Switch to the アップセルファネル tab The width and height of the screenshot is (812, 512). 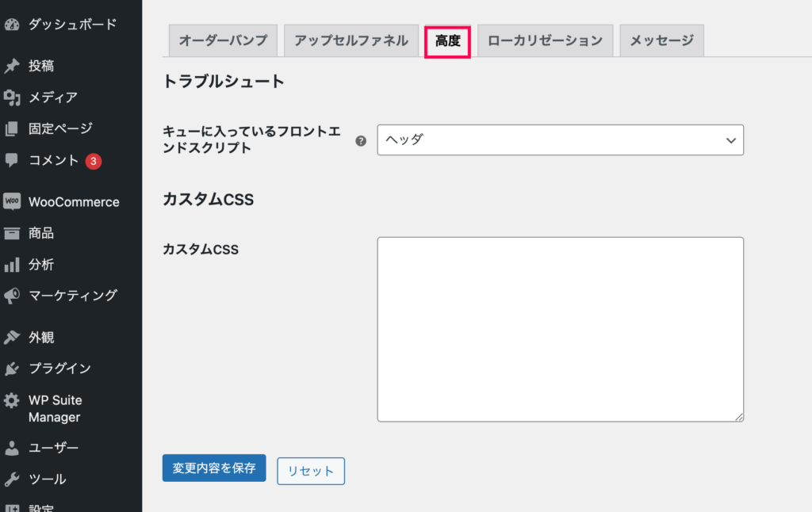tap(351, 40)
